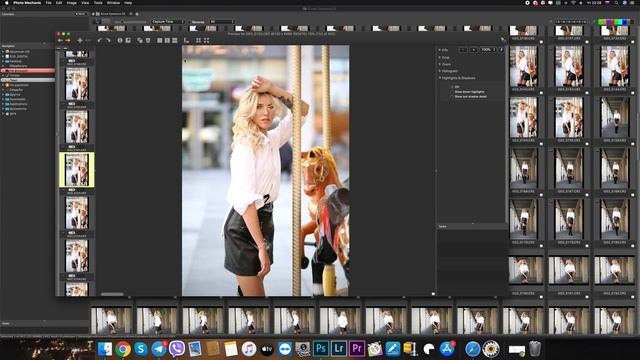This screenshot has height=360, width=640.
Task: Open Safari from the dock
Action: (473, 349)
